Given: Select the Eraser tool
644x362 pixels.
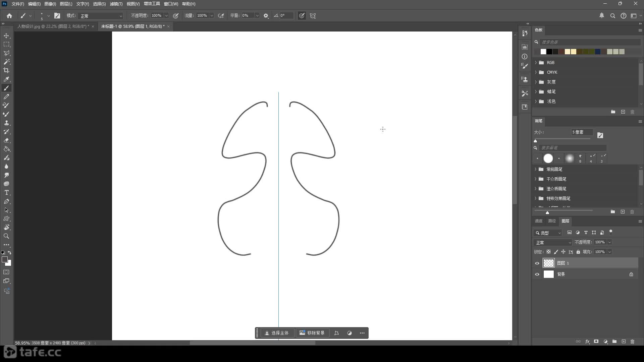Looking at the screenshot, I should pos(6,140).
